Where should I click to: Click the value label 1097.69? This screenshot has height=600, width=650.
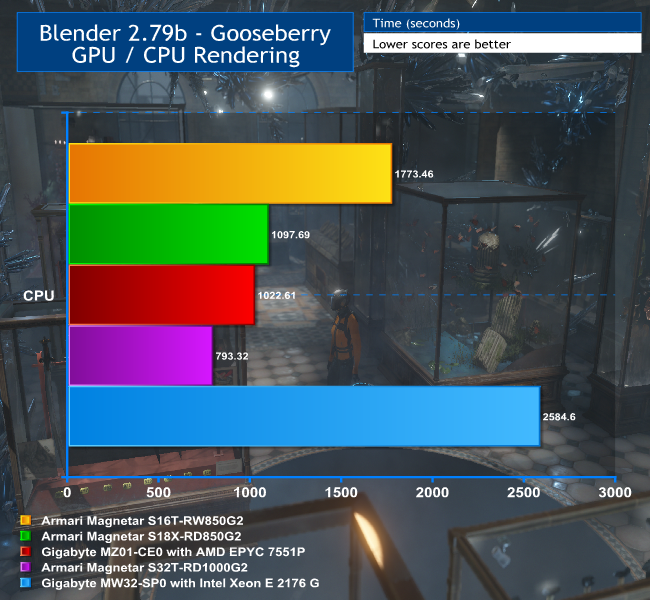(290, 235)
